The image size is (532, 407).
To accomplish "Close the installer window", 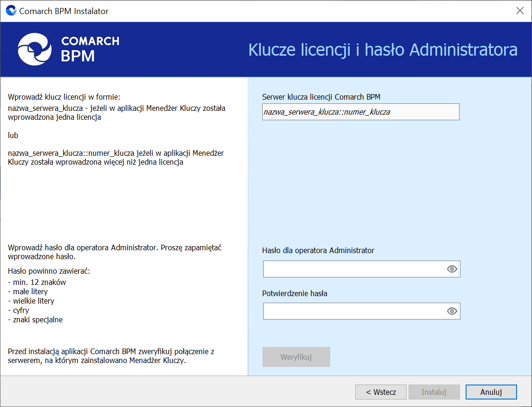I will (x=520, y=11).
